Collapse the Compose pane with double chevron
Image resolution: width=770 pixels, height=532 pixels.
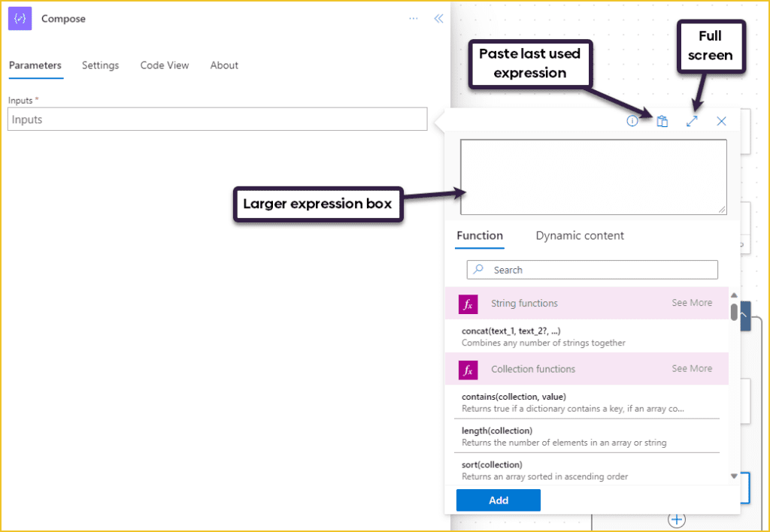(438, 18)
